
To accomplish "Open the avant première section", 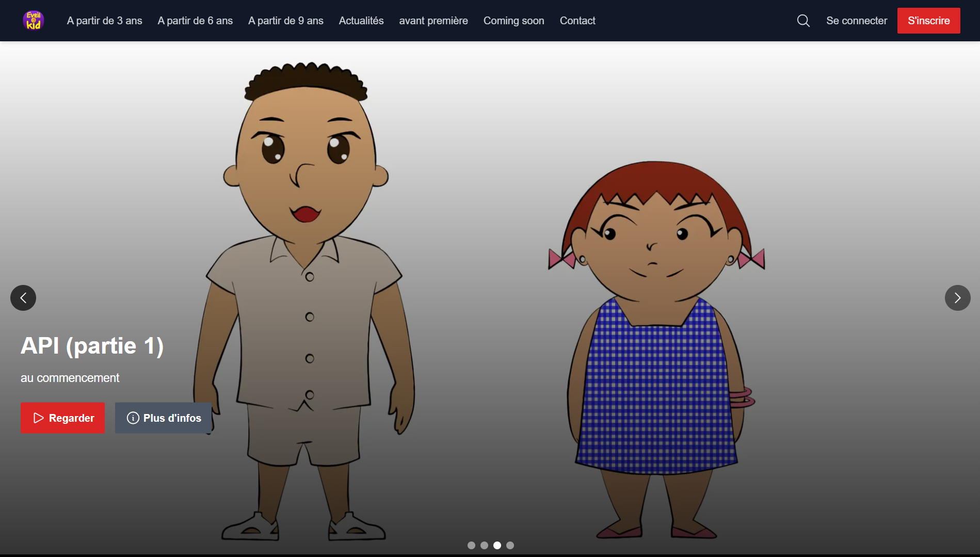I will tap(433, 21).
